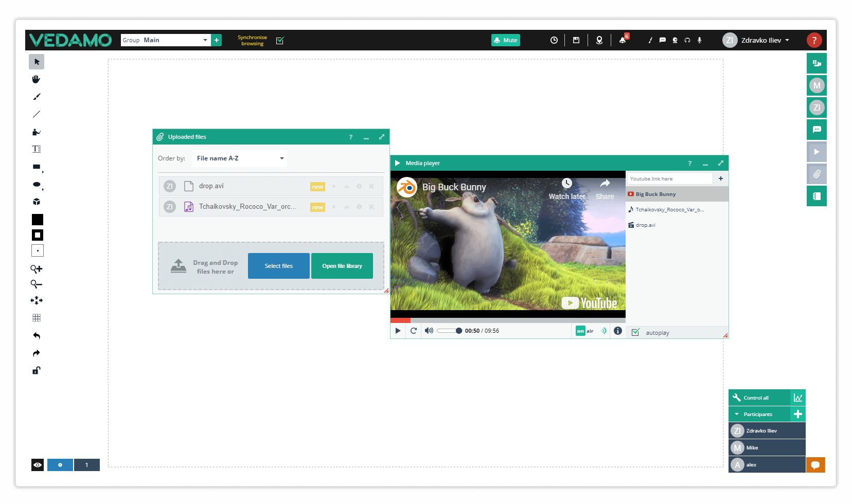Image resolution: width=852 pixels, height=504 pixels.
Task: Click the Mute button
Action: 506,40
